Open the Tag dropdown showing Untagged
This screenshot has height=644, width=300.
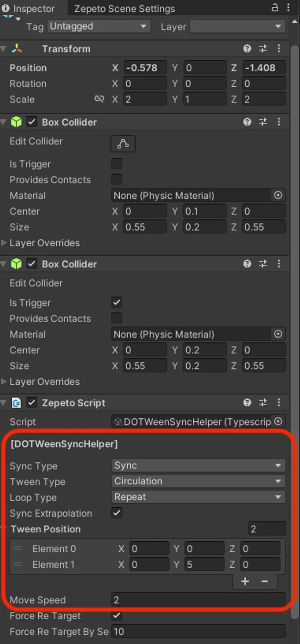pos(99,26)
